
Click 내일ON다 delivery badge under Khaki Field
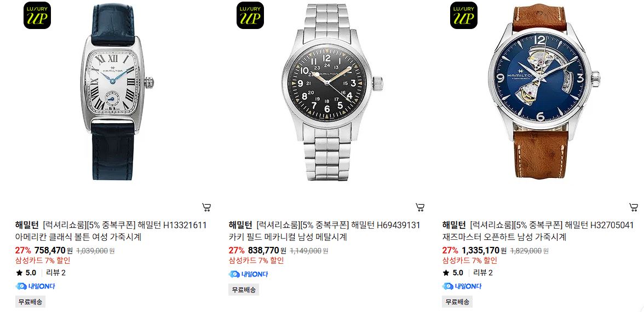click(248, 274)
